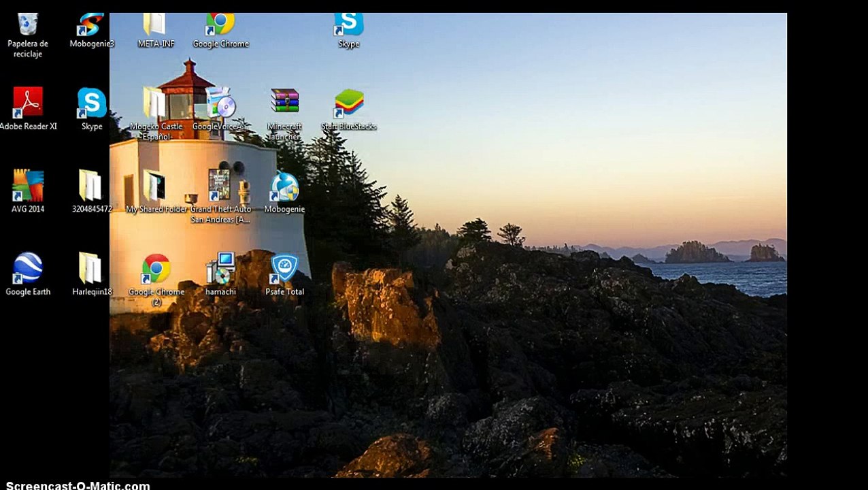This screenshot has width=868, height=490.
Task: Click the 'AVG 2014' label text
Action: [28, 209]
